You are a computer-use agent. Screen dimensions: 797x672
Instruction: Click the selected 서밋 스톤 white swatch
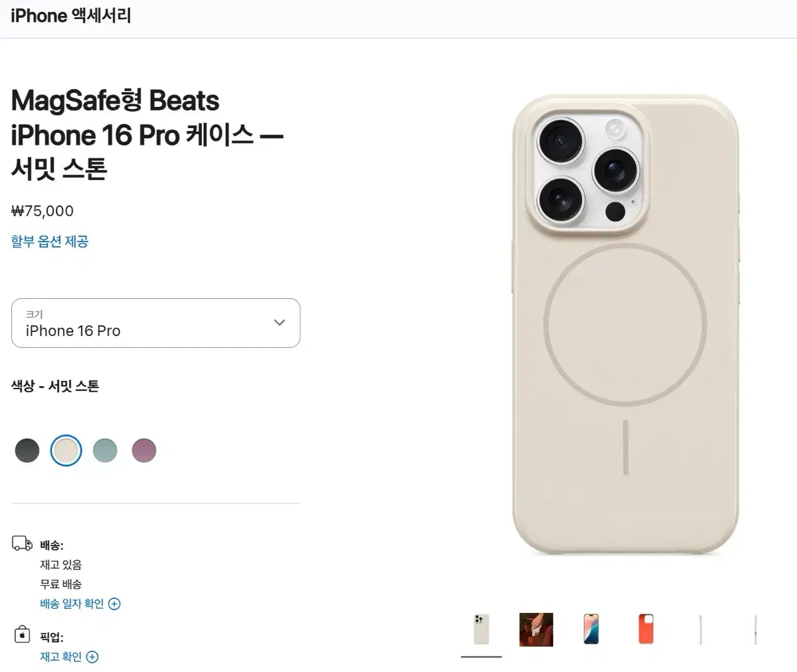click(66, 450)
